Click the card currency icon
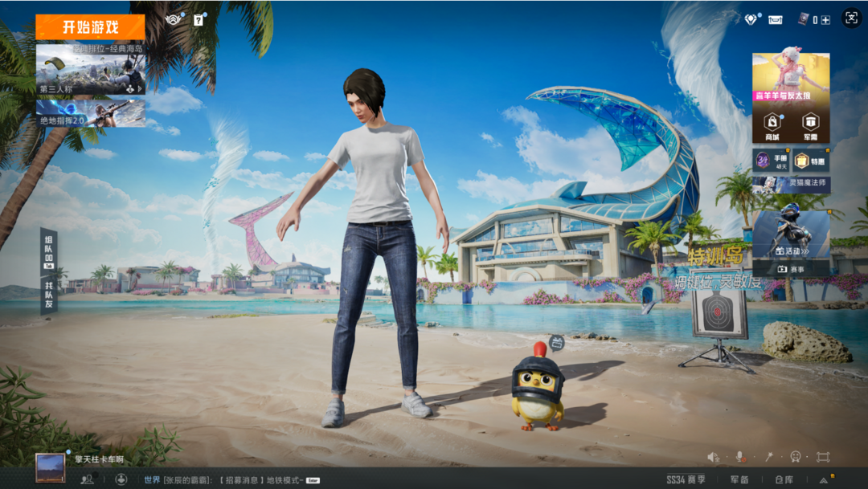The image size is (868, 489). (x=803, y=19)
